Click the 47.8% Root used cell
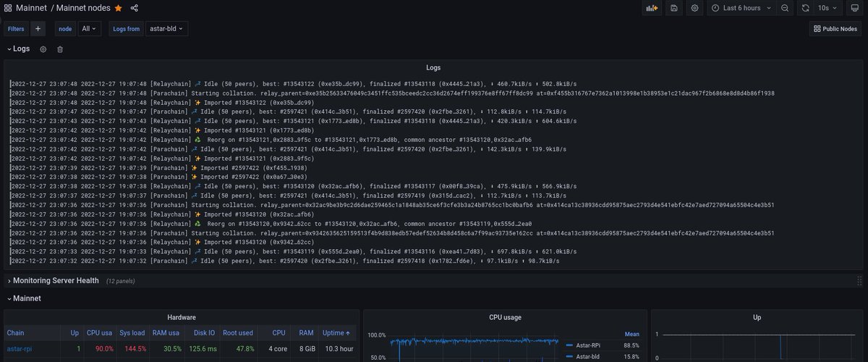868x362 pixels. 237,348
